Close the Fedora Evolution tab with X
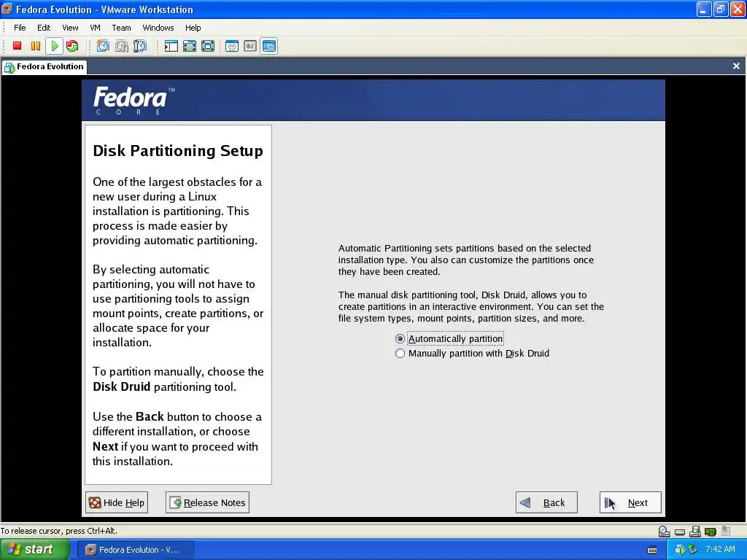Image resolution: width=747 pixels, height=560 pixels. tap(736, 66)
